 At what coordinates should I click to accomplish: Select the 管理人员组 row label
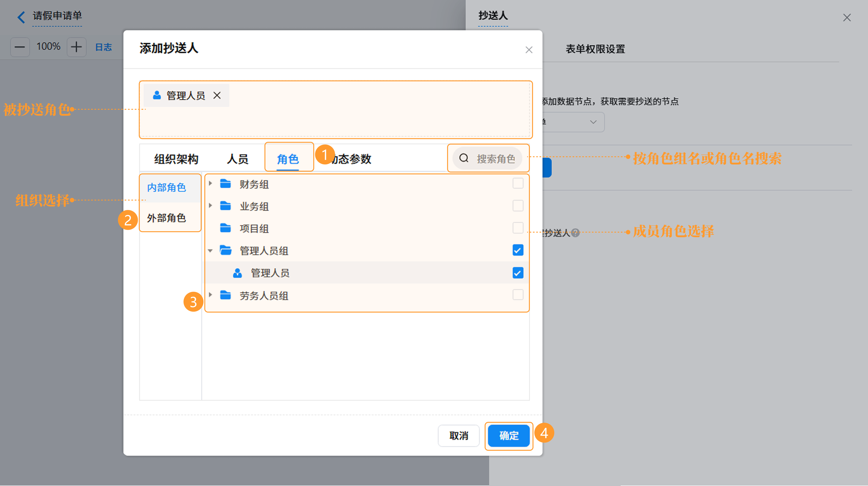point(264,251)
